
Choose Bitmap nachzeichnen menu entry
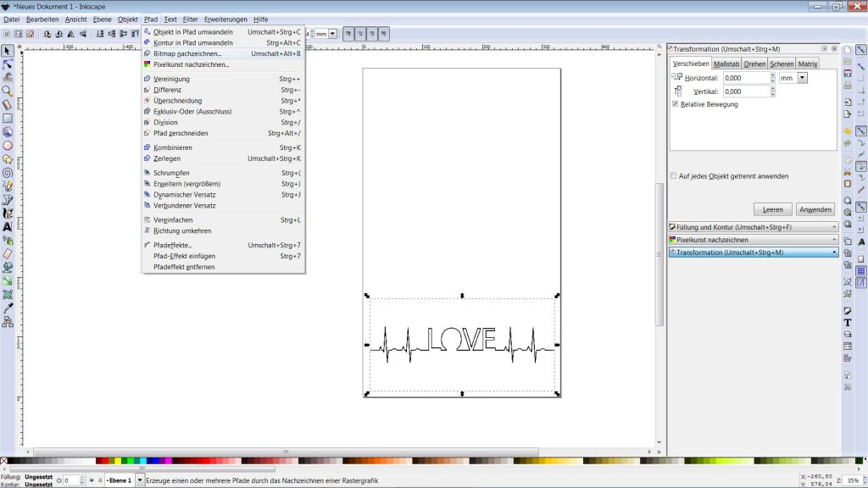coord(186,53)
